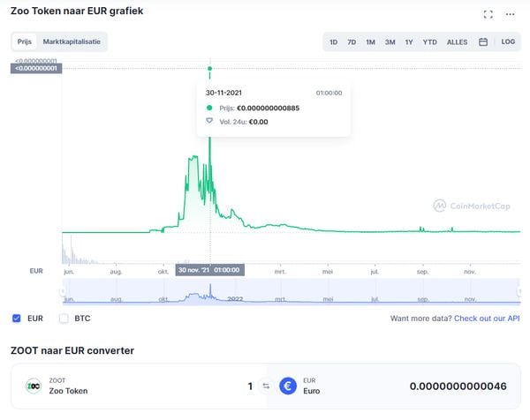
Task: Toggle the LOG scale button
Action: pyautogui.click(x=508, y=41)
